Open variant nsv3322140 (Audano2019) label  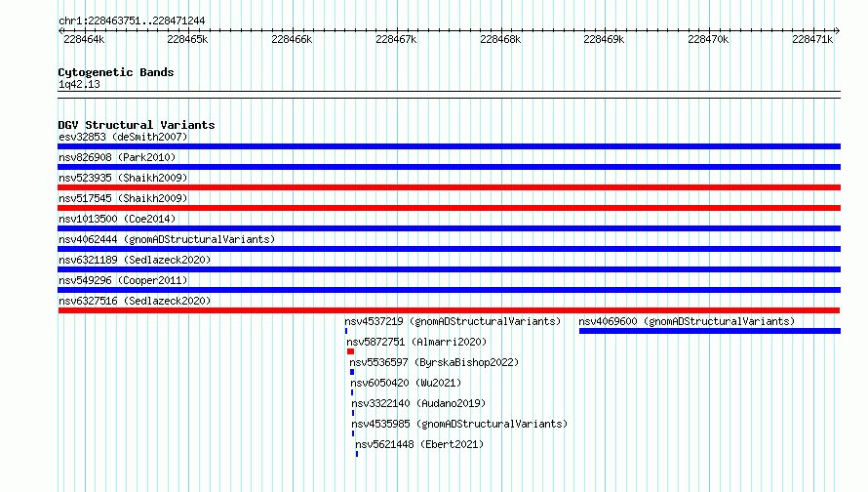(x=418, y=403)
